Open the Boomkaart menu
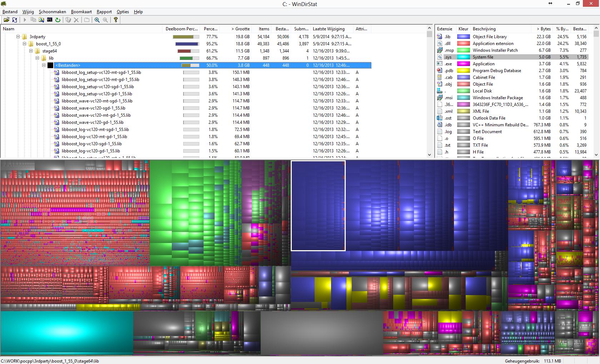 (x=81, y=12)
